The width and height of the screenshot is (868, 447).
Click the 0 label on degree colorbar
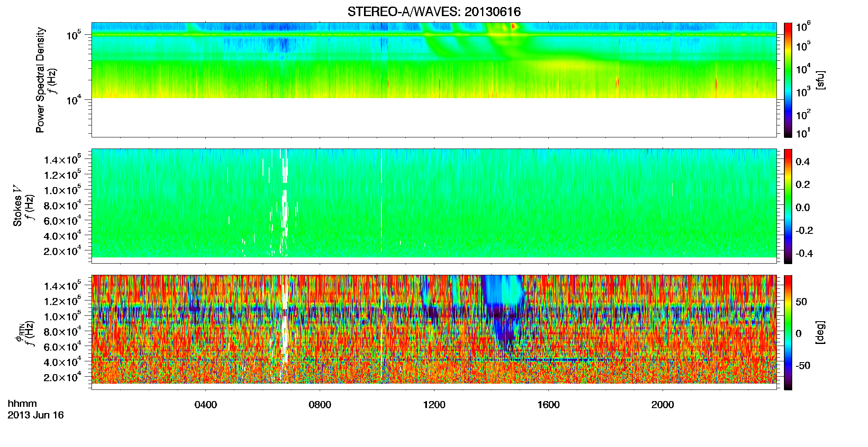click(799, 334)
